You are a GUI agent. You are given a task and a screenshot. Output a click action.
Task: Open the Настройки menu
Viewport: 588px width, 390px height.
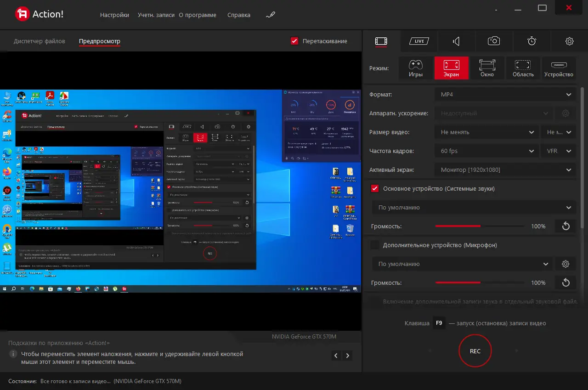114,15
